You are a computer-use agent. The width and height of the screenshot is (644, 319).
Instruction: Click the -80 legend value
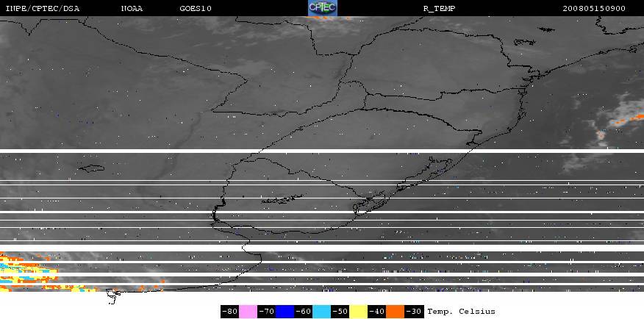pyautogui.click(x=229, y=312)
